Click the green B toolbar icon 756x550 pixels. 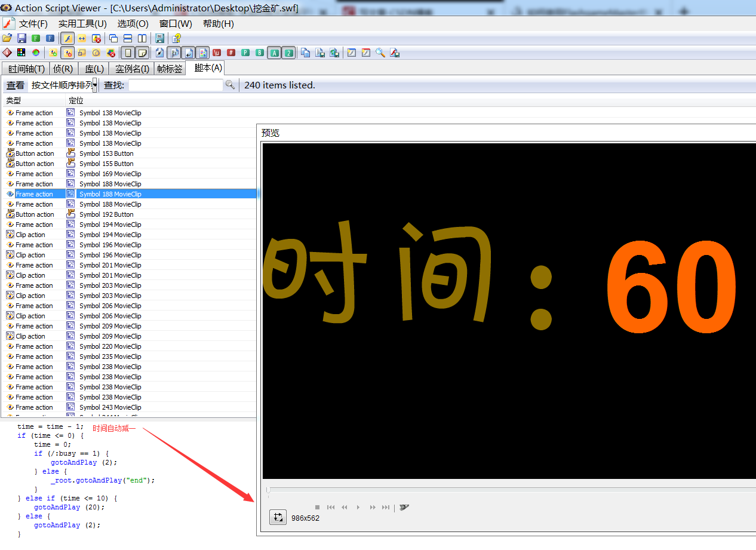click(x=260, y=53)
